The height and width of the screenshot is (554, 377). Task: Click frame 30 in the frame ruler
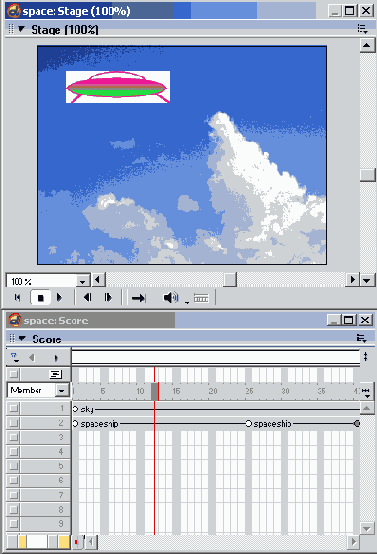tap(285, 391)
